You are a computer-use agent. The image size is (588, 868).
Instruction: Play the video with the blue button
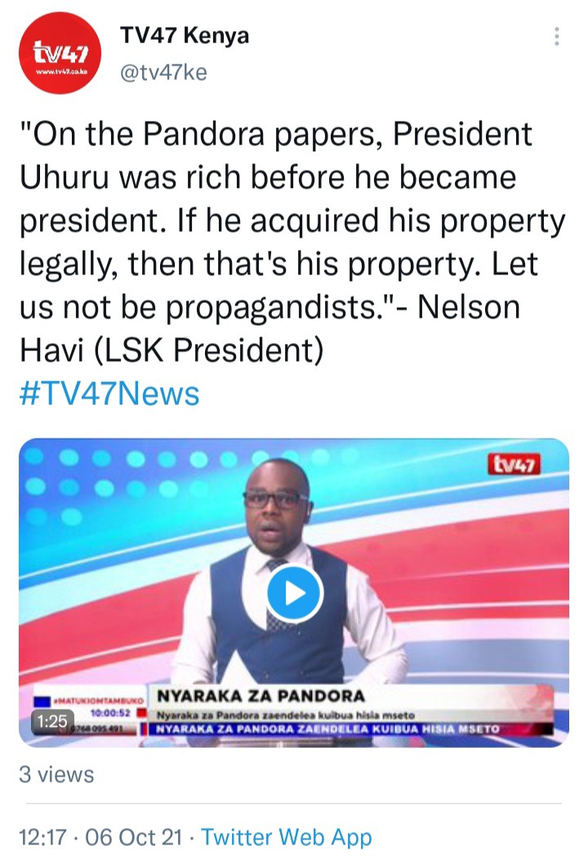(294, 594)
